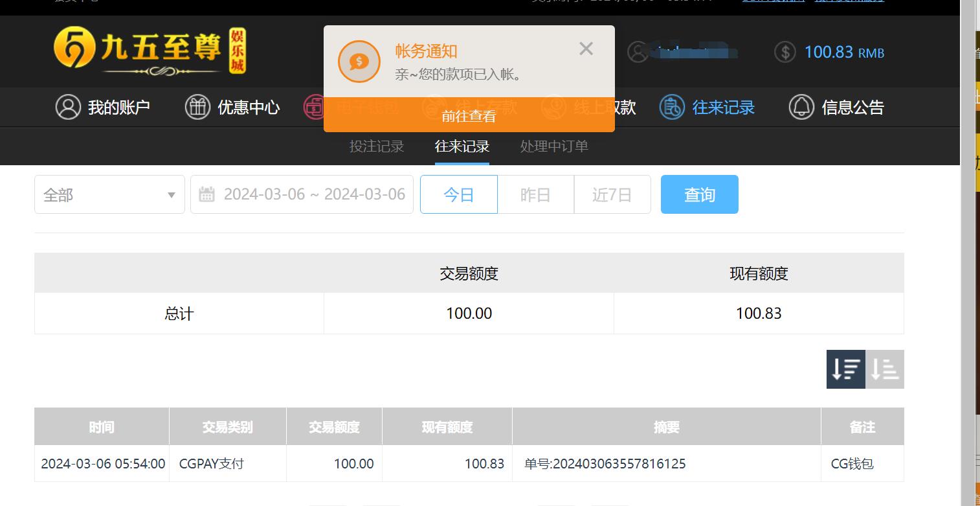Click the 九五至尊 site logo

(150, 51)
